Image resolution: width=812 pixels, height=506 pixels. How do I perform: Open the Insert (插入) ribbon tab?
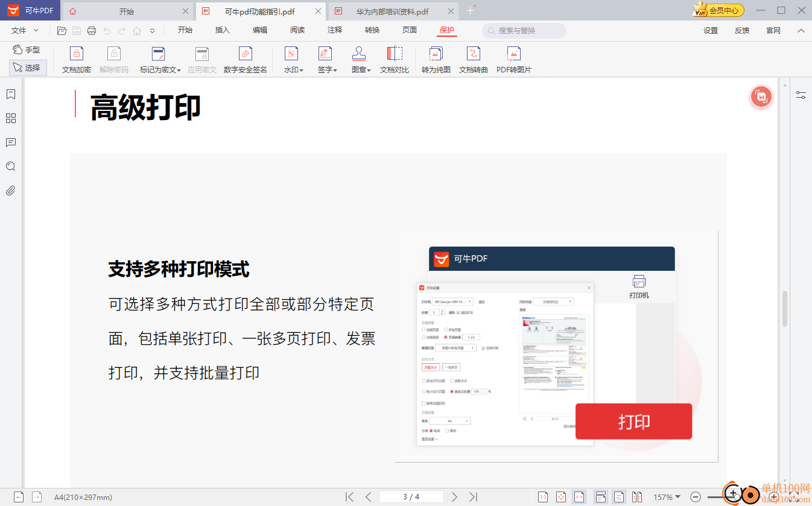223,30
